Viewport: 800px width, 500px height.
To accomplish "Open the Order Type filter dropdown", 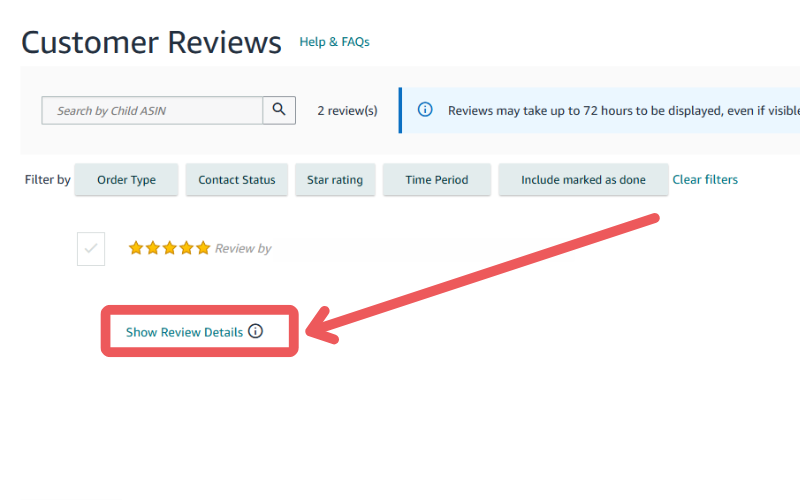I will (127, 180).
